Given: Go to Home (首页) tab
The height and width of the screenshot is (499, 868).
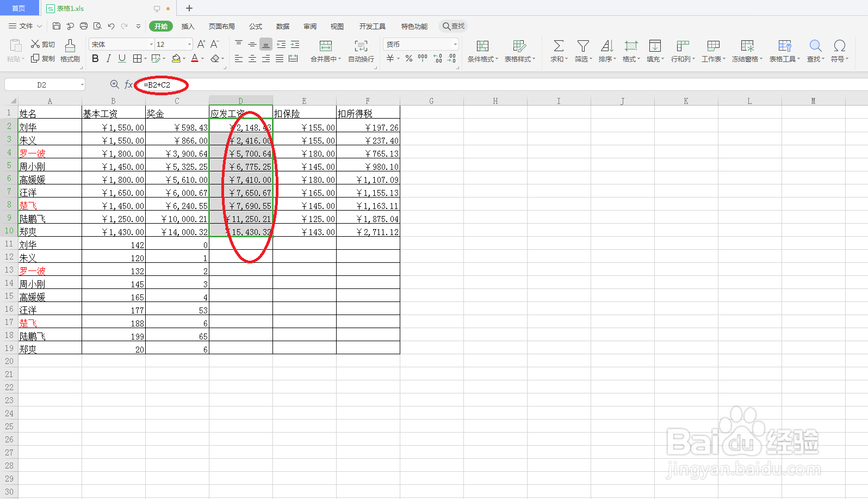Looking at the screenshot, I should (19, 8).
